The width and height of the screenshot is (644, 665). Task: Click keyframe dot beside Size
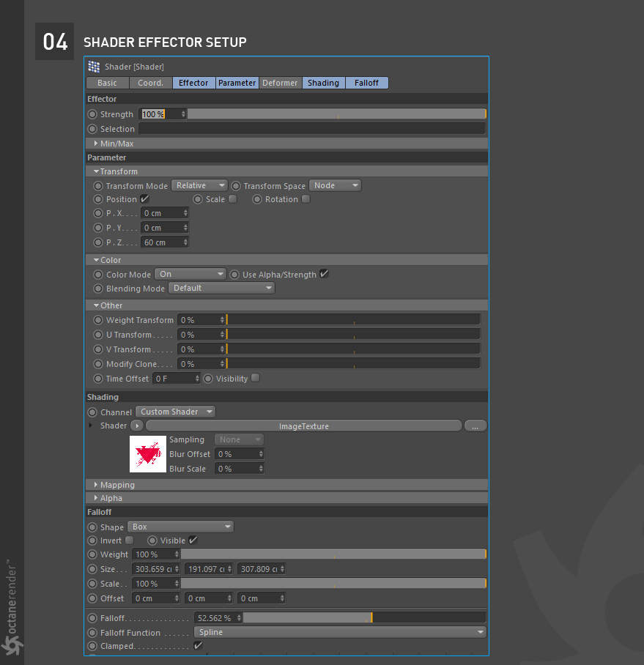point(92,569)
